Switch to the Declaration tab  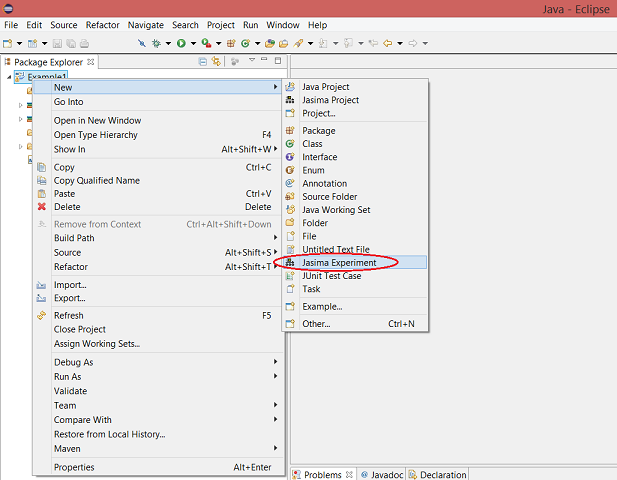click(443, 475)
